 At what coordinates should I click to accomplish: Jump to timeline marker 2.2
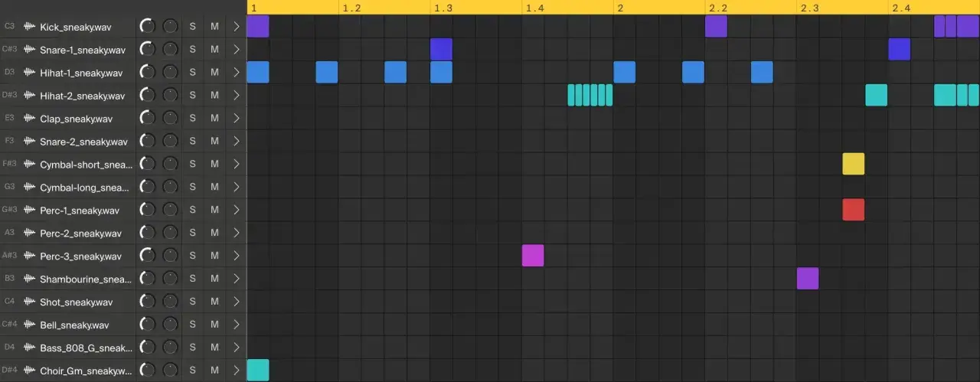click(x=719, y=8)
